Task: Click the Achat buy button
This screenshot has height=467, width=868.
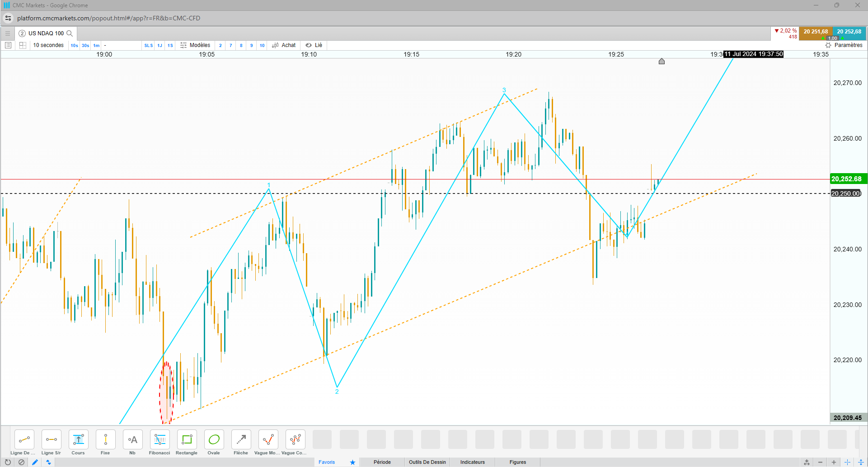Action: coord(284,45)
